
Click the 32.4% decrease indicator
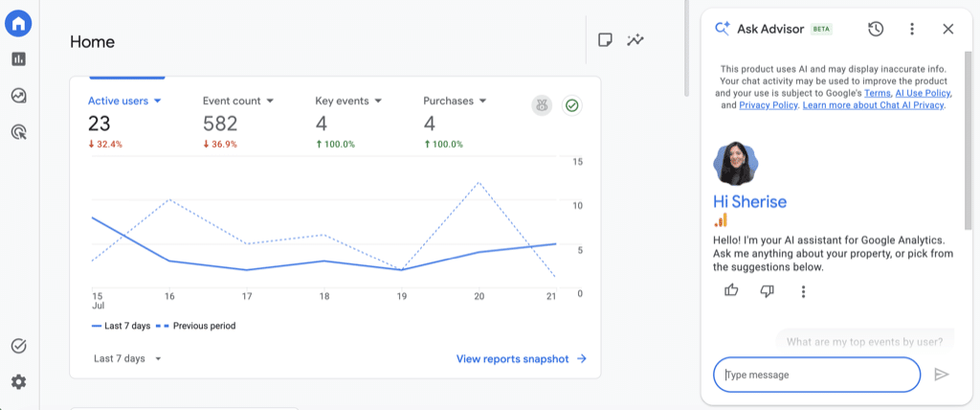tap(105, 144)
